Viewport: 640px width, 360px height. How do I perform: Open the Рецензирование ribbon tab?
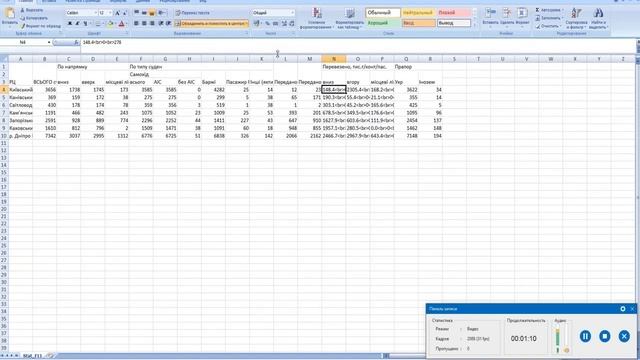(x=175, y=1)
